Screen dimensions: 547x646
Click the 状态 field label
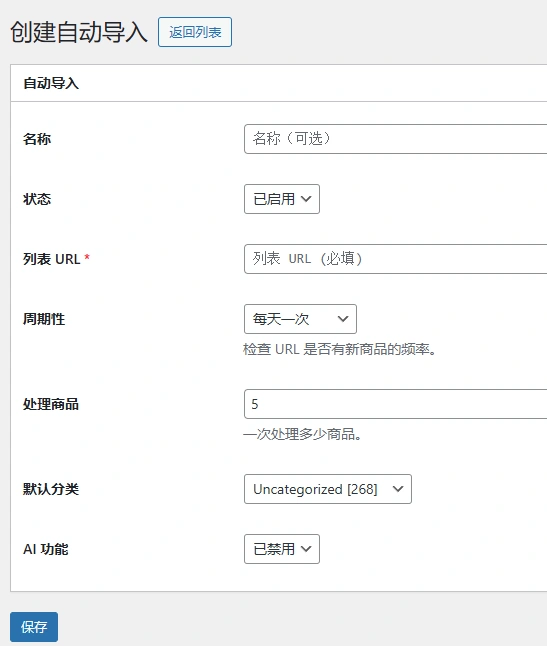click(x=37, y=199)
